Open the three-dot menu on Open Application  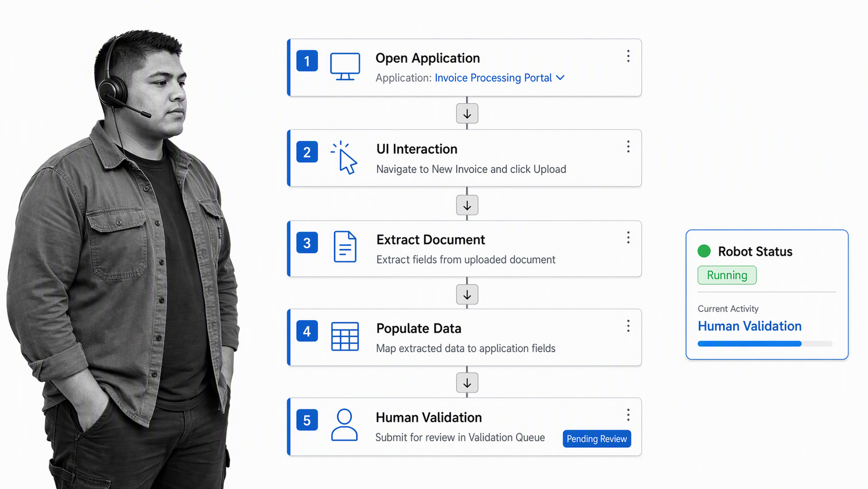point(628,56)
